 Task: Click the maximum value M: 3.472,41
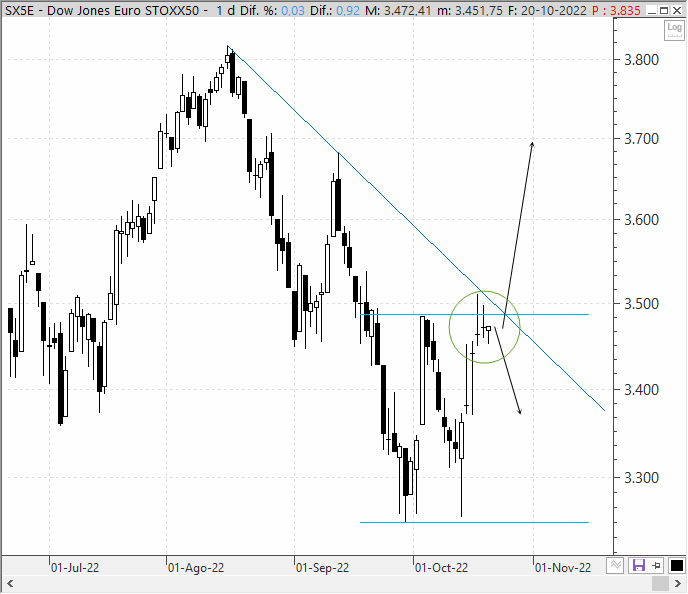tap(398, 10)
